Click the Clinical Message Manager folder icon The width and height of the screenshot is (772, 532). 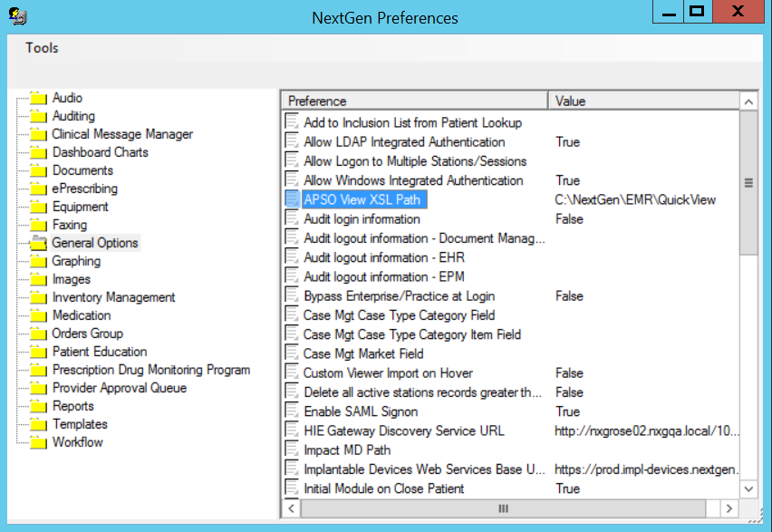click(38, 134)
